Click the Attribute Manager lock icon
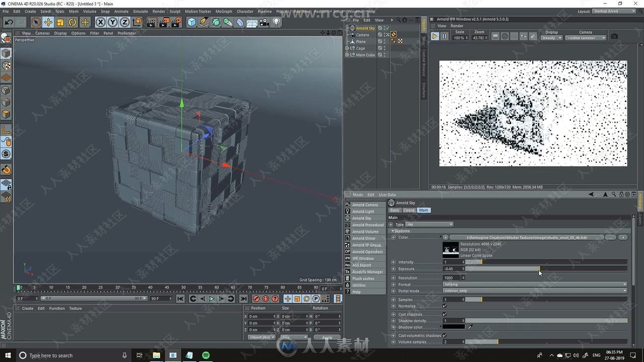This screenshot has width=644, height=362. click(621, 195)
